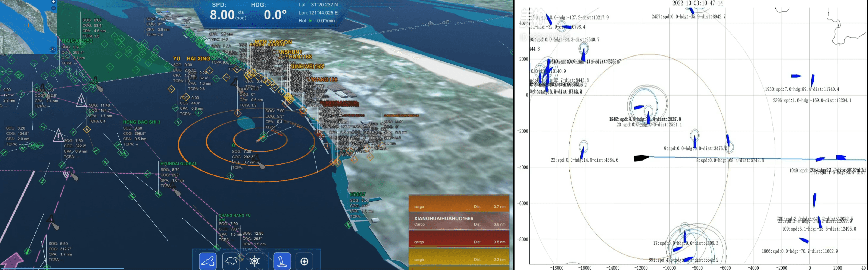Screen dimensions: 868x270
Task: Click plot label 8:spd:0.0-hdg:168.4-dist:5742.8
Action: pyautogui.click(x=730, y=161)
